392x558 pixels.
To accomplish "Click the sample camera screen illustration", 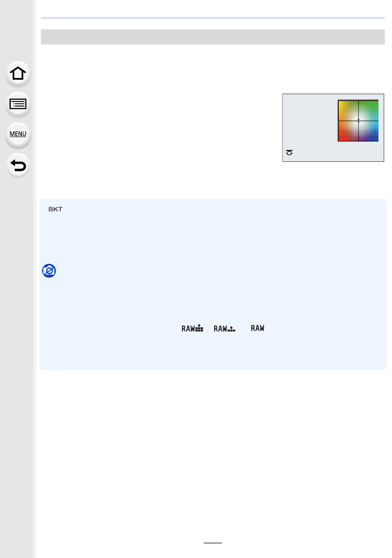I will tap(333, 128).
